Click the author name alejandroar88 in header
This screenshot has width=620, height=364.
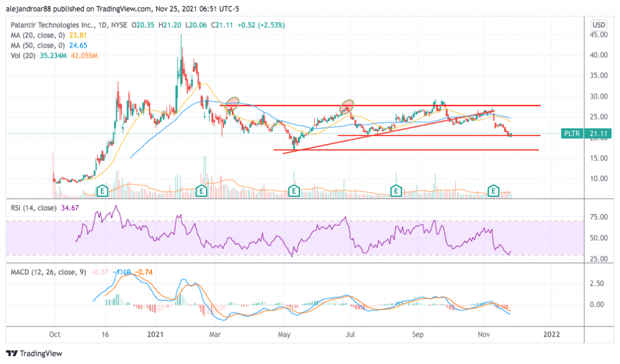coord(29,8)
